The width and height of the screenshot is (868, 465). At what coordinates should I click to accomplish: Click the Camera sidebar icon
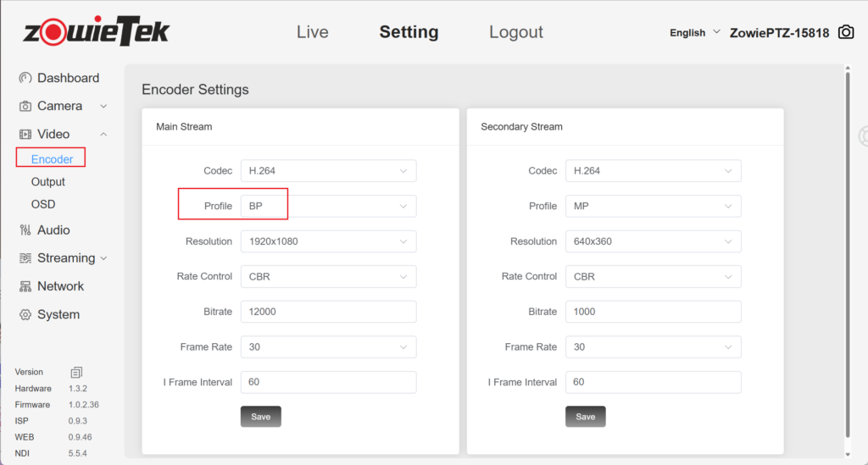point(25,107)
